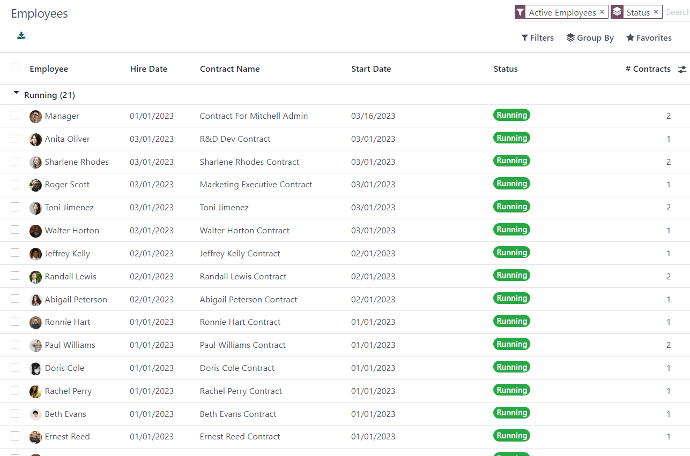
Task: Click the optional columns settings icon
Action: click(x=682, y=70)
